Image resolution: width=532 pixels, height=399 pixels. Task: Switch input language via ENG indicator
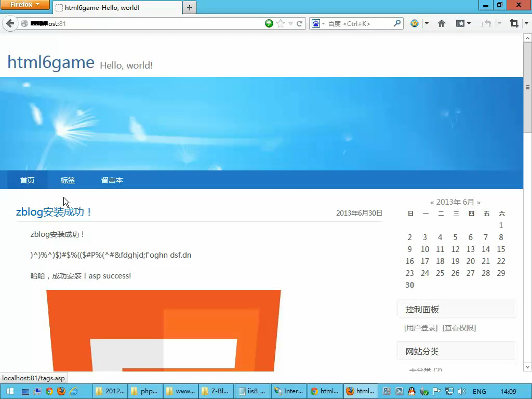pyautogui.click(x=480, y=391)
